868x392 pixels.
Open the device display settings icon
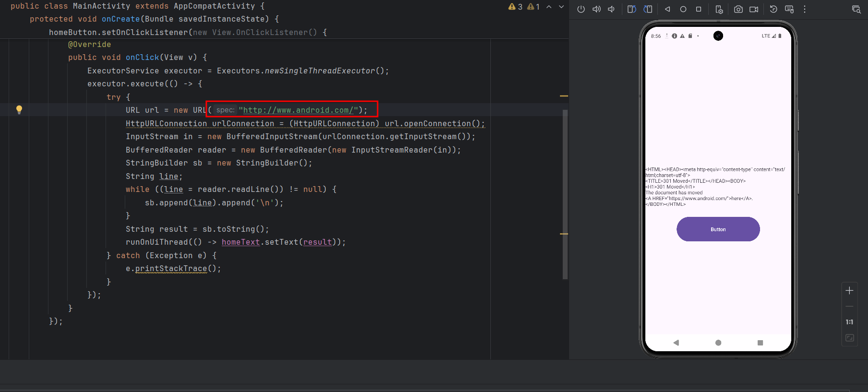tap(719, 9)
